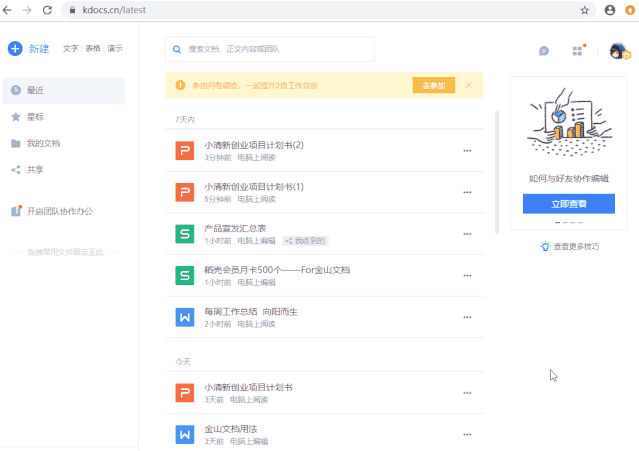Open the user avatar profile menu
This screenshot has width=639, height=451.
[x=619, y=51]
